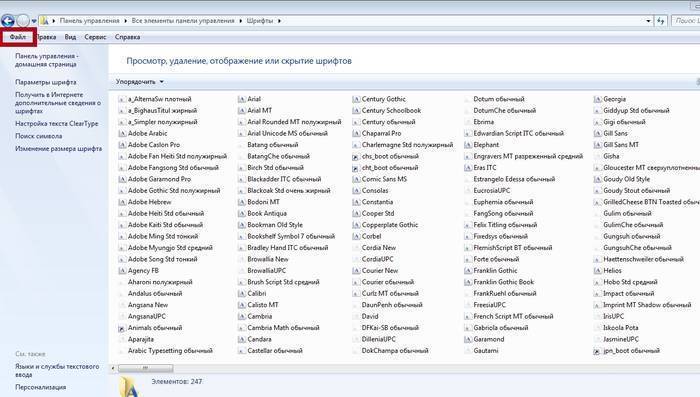Select Arial Rounded MT полужирный entry
The height and width of the screenshot is (397, 700).
[294, 122]
